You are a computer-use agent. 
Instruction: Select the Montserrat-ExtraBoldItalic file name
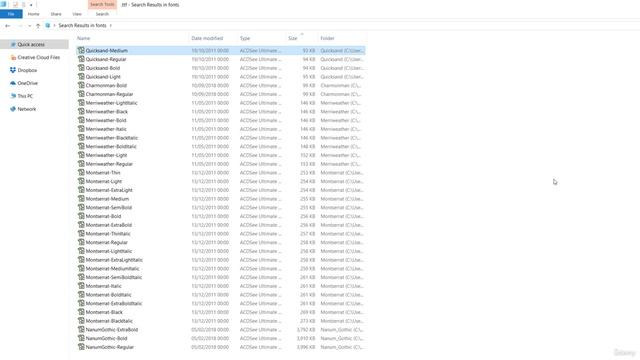(x=114, y=303)
